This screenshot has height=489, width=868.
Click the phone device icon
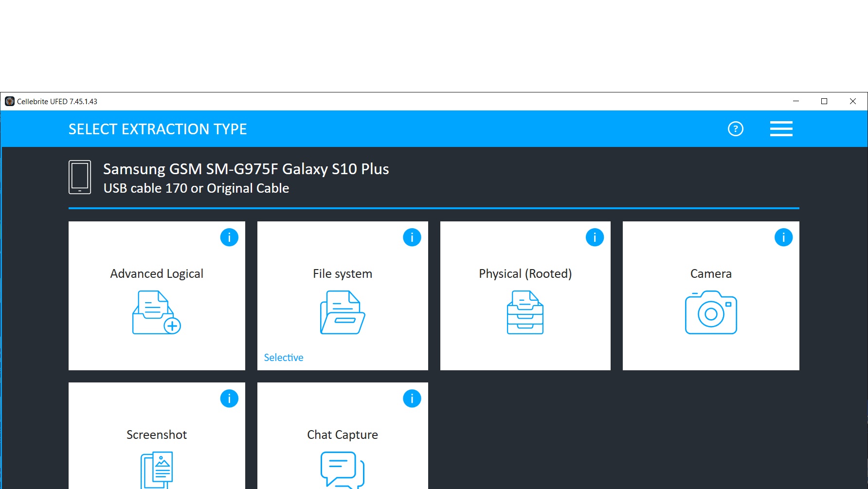[80, 177]
